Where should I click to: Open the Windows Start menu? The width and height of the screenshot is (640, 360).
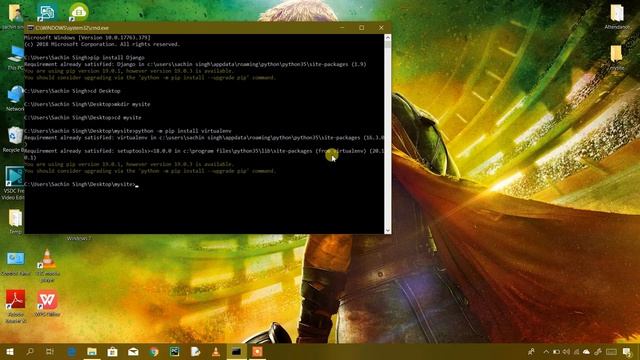[10, 351]
